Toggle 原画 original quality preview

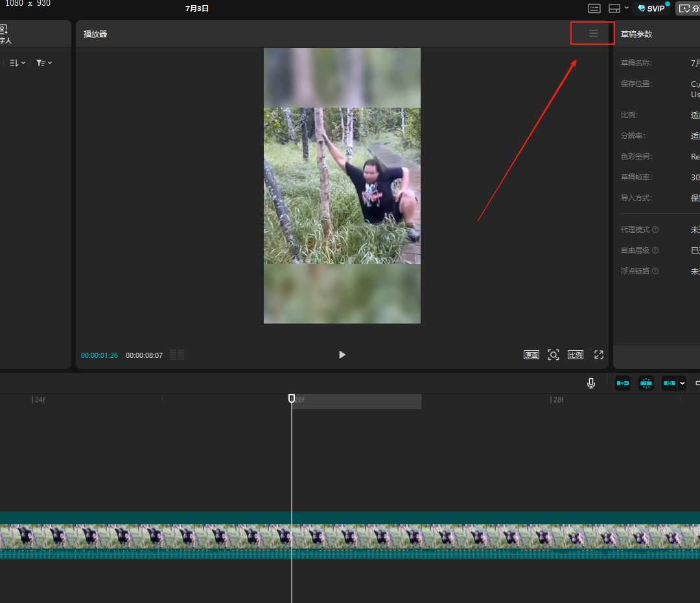(531, 355)
